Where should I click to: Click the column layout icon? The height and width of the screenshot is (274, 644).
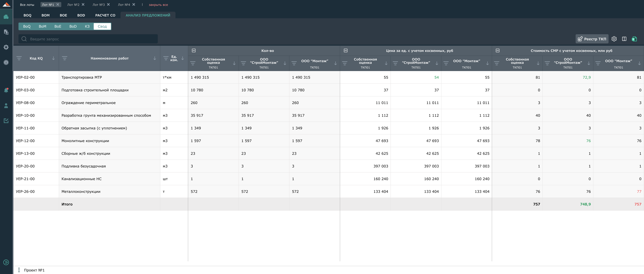point(624,39)
